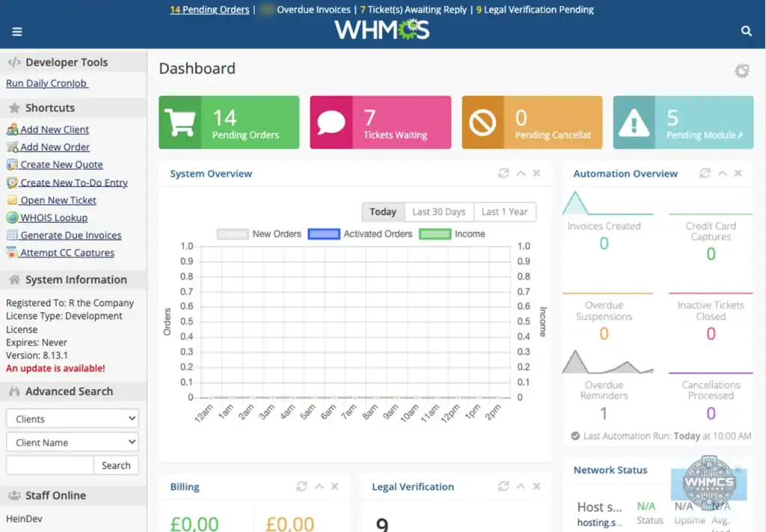Select the Today chart tab

[384, 212]
